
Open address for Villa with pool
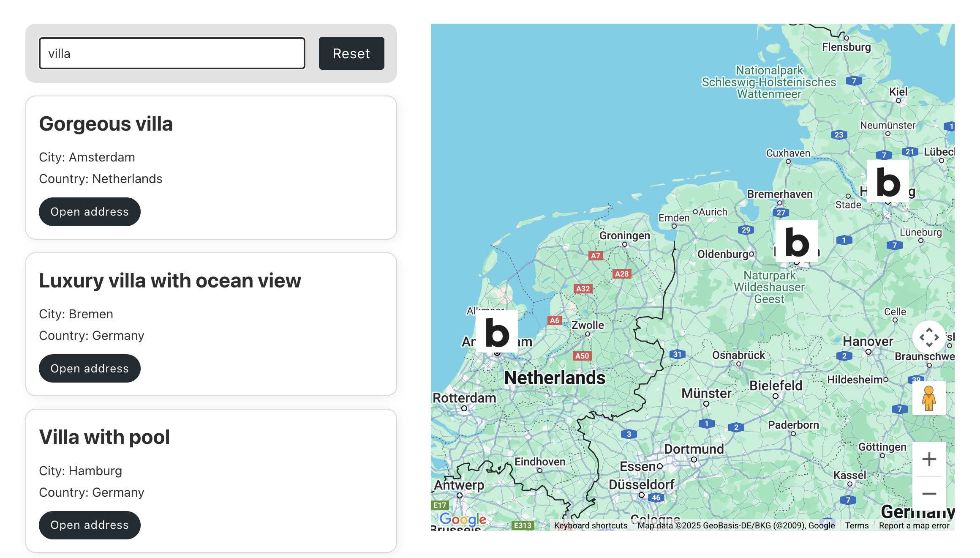(x=90, y=525)
